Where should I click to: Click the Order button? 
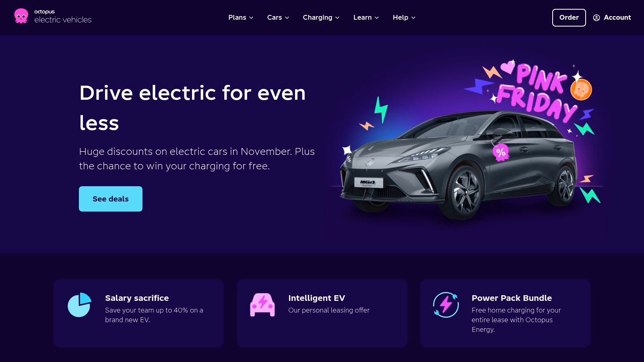pyautogui.click(x=569, y=18)
